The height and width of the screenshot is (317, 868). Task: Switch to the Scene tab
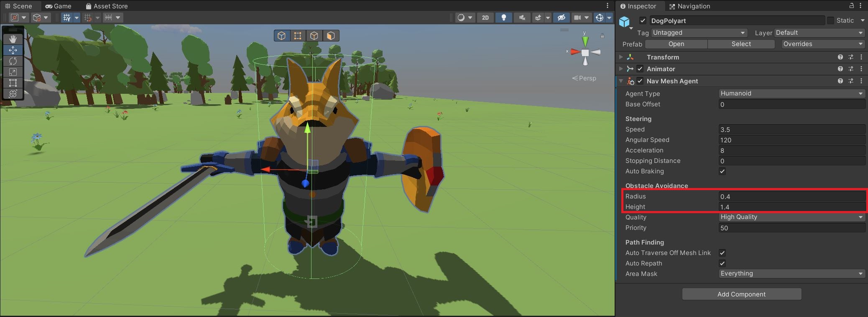click(x=18, y=6)
